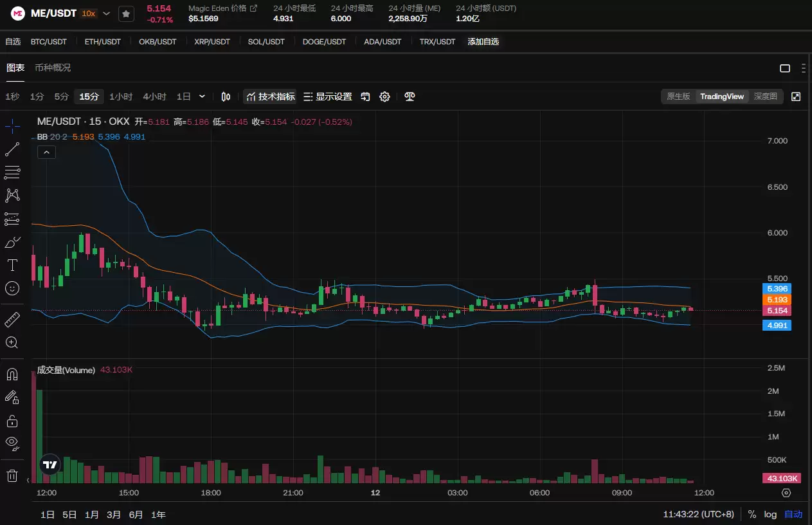The image size is (812, 525).
Task: Select the trend line drawing tool
Action: (12, 149)
